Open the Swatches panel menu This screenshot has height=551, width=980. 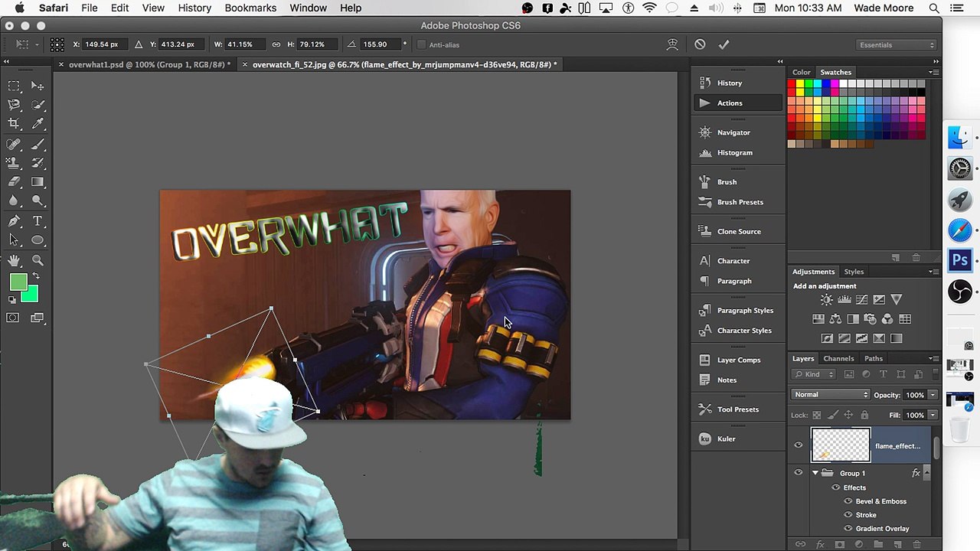[934, 72]
